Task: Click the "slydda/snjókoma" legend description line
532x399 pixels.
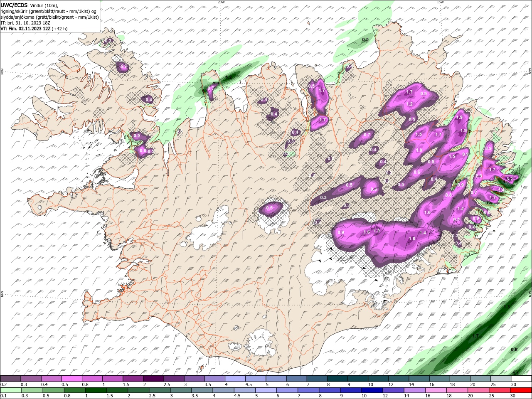Action: click(x=49, y=17)
